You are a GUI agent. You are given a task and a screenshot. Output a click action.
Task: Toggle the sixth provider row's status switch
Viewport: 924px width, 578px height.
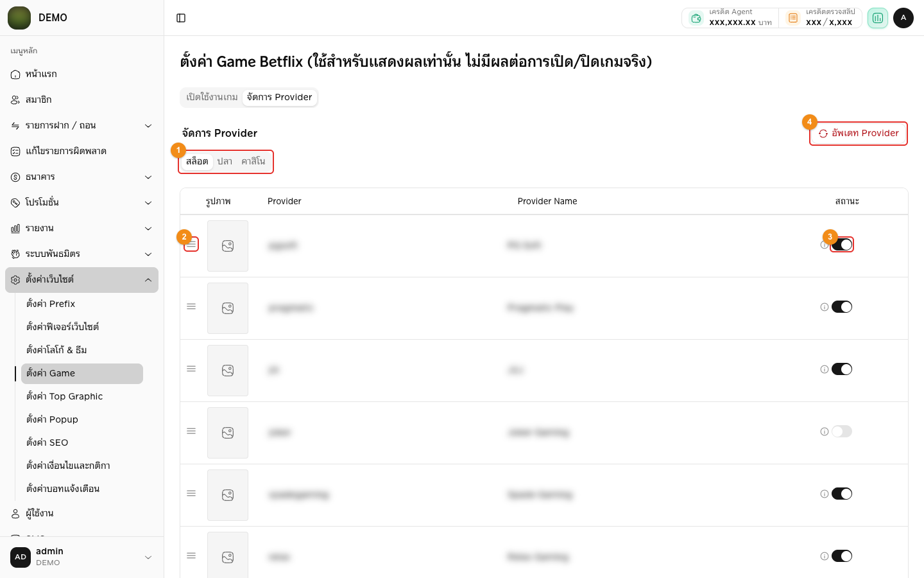[842, 556]
